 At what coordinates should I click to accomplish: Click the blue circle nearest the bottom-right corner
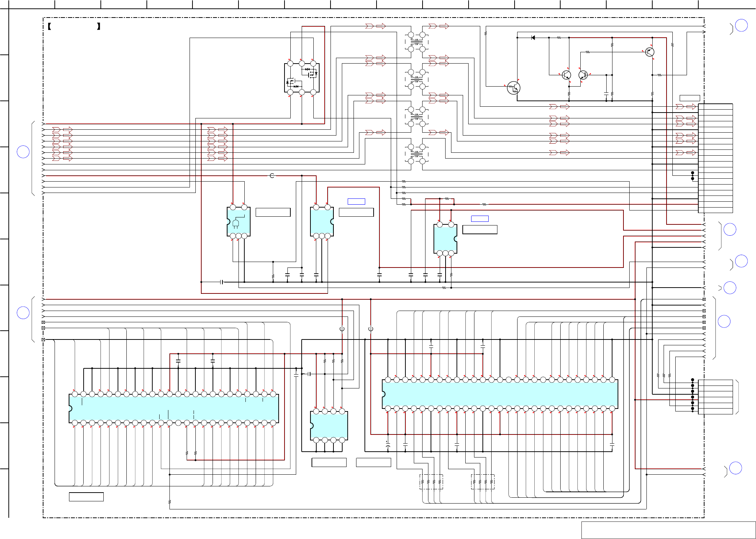(x=736, y=468)
